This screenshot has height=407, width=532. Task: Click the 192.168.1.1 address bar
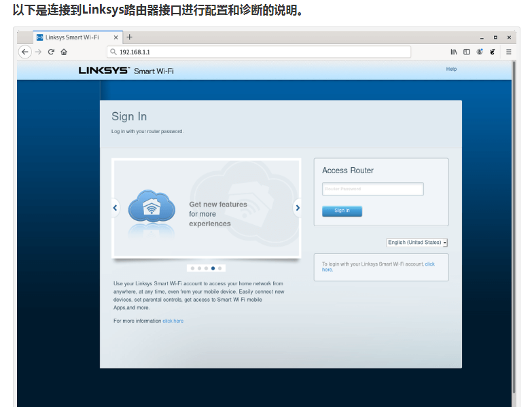tap(259, 52)
